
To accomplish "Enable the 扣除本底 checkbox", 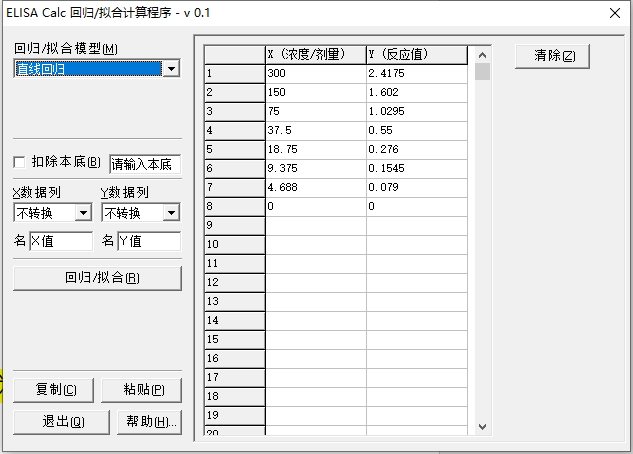I will (x=19, y=162).
